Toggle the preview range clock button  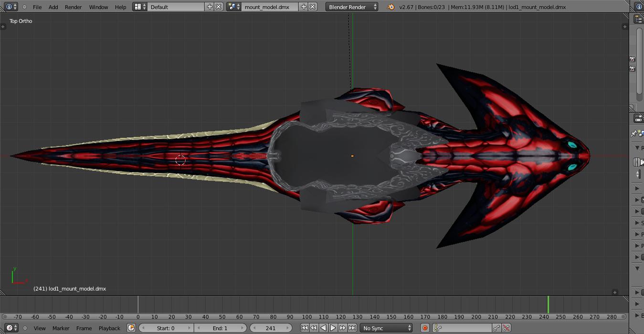131,328
